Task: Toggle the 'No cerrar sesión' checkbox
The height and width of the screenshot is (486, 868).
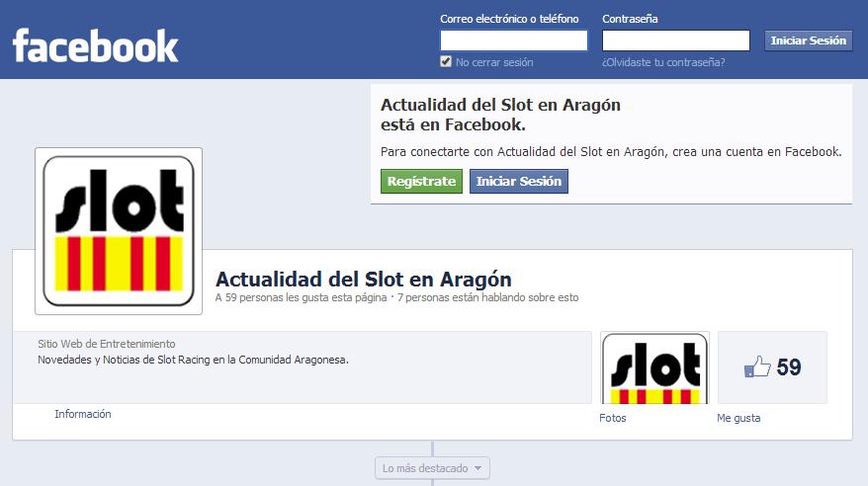Action: [x=446, y=61]
